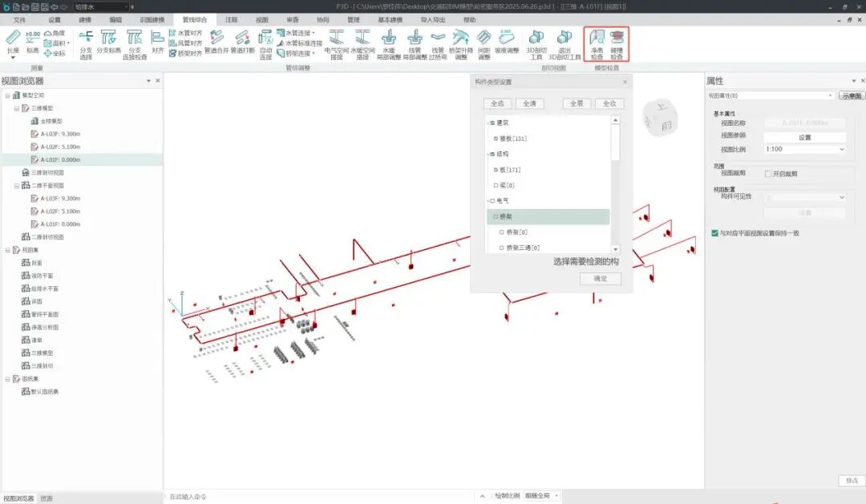Run 净高检查 clear height check
This screenshot has width=866, height=504.
pyautogui.click(x=597, y=44)
